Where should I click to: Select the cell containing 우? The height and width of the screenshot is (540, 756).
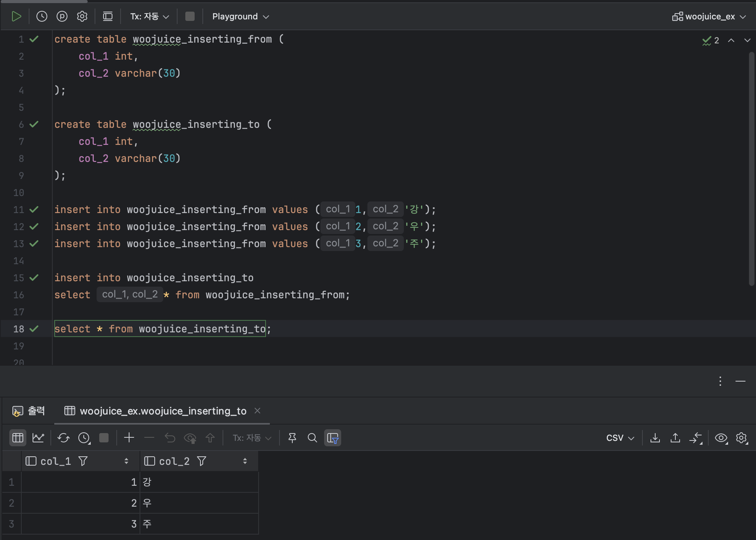point(199,503)
